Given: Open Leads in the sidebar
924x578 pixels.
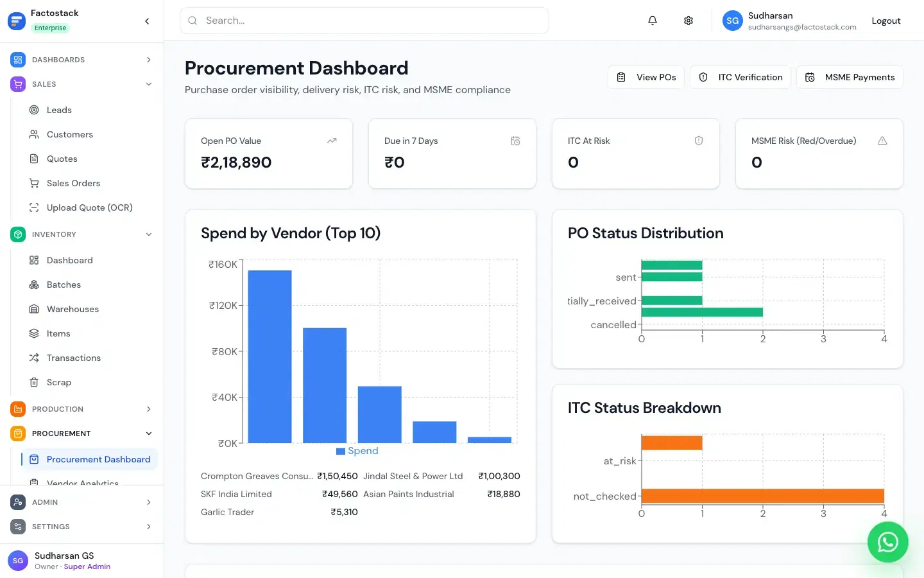Looking at the screenshot, I should (89, 110).
